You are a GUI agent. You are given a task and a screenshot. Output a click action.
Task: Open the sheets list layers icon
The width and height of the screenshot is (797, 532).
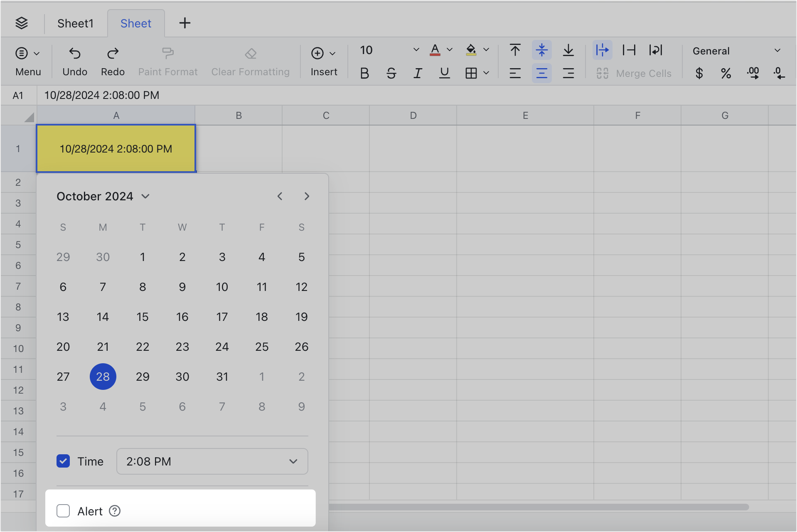22,23
